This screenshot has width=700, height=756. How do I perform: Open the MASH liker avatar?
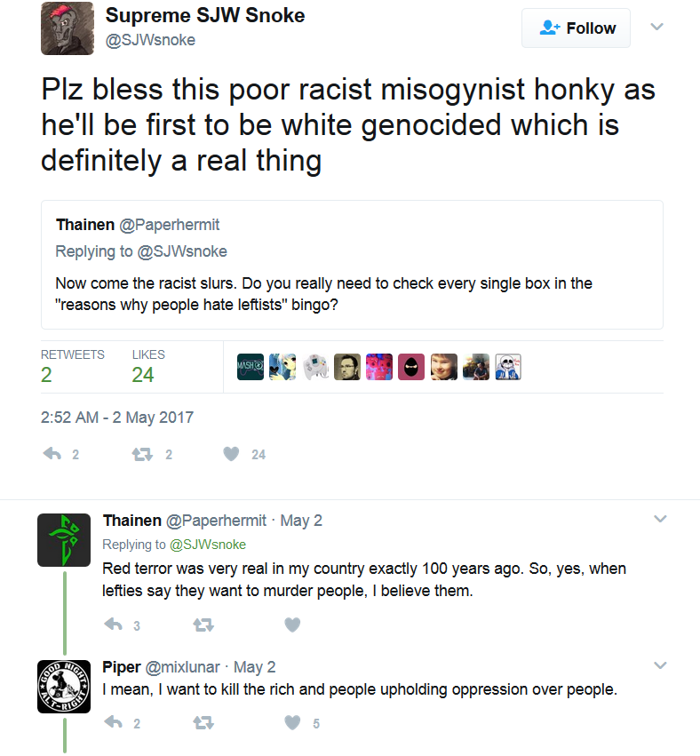click(x=251, y=367)
